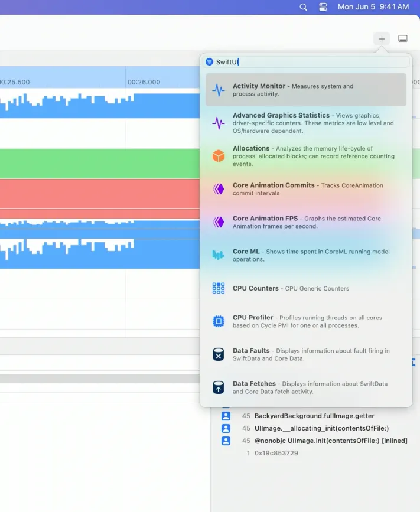Select the Activity Monitor instrument
Viewport: 420px width, 512px height.
306,90
